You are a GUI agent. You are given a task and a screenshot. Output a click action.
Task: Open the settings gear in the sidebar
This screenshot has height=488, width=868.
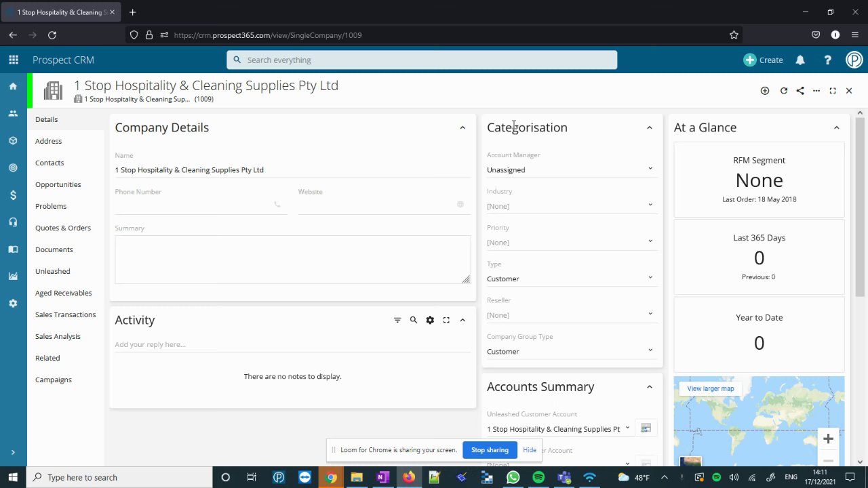click(13, 304)
